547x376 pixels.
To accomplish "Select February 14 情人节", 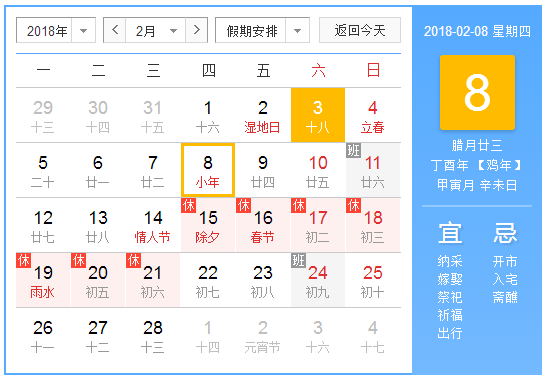I will [x=153, y=225].
